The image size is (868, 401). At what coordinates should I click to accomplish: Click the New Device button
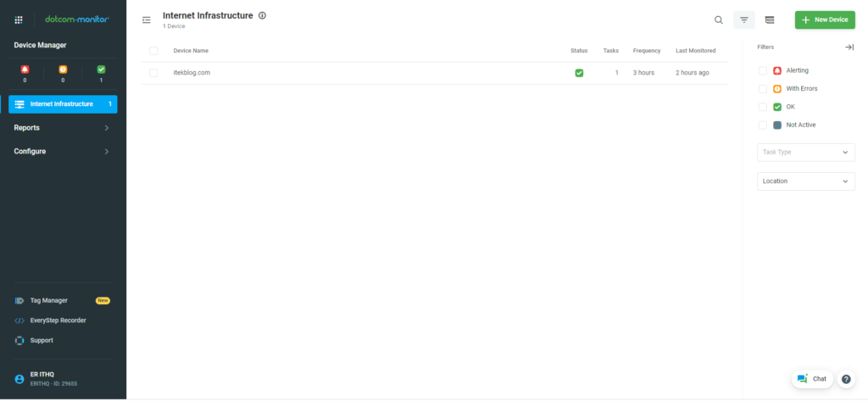(825, 20)
